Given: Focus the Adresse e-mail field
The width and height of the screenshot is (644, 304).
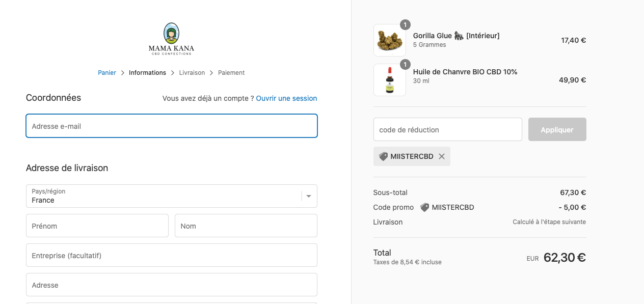Looking at the screenshot, I should pyautogui.click(x=172, y=126).
